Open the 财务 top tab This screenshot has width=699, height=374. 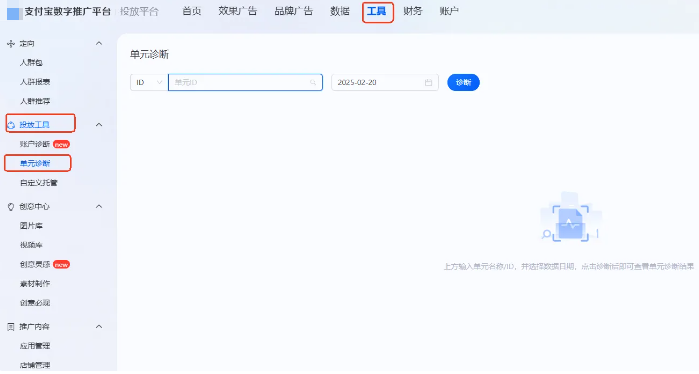pyautogui.click(x=412, y=11)
